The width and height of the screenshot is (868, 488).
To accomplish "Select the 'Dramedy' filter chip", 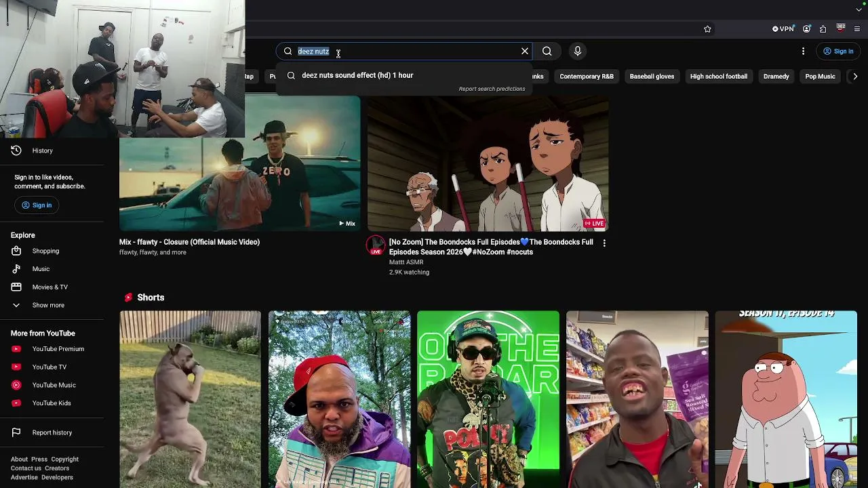I will coord(776,77).
